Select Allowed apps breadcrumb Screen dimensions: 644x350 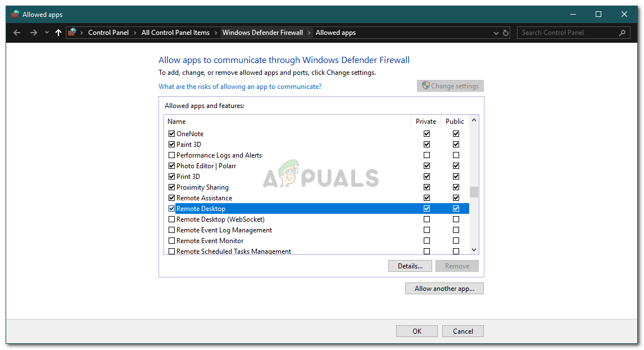(335, 33)
